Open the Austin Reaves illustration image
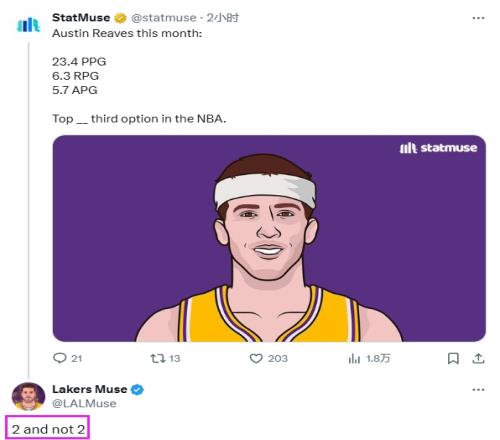This screenshot has height=440, width=500. (x=269, y=238)
